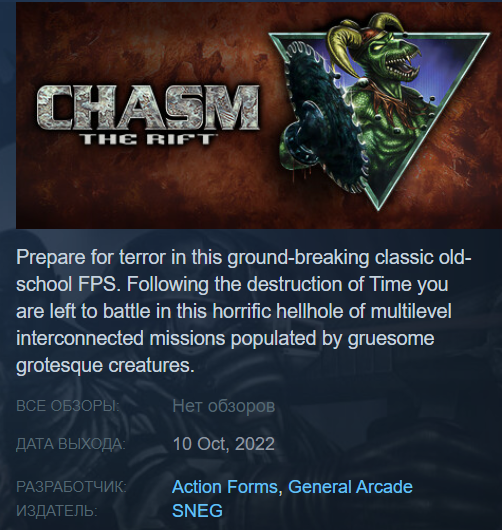Image resolution: width=502 pixels, height=530 pixels.
Task: Open the Action Forms developer link
Action: pos(225,487)
